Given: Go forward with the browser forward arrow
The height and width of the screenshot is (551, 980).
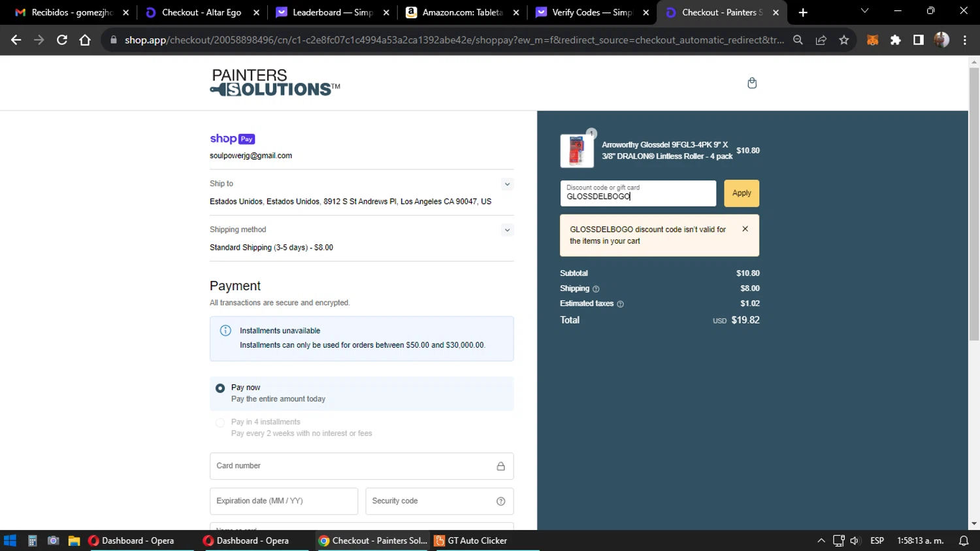Looking at the screenshot, I should point(39,40).
